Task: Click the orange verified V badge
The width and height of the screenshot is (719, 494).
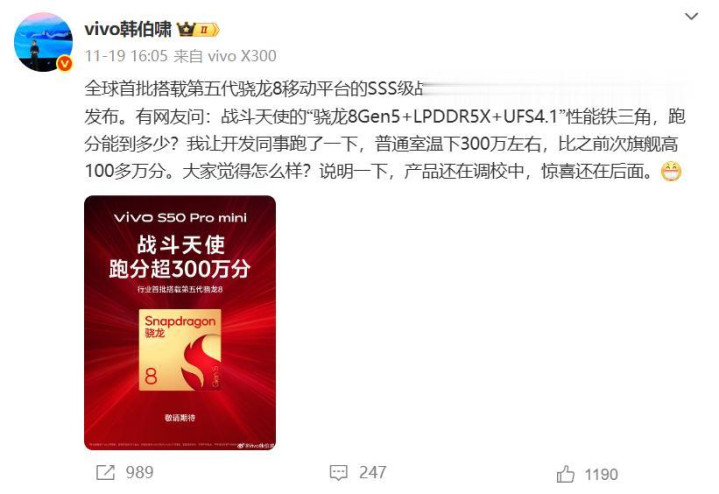Action: point(65,63)
